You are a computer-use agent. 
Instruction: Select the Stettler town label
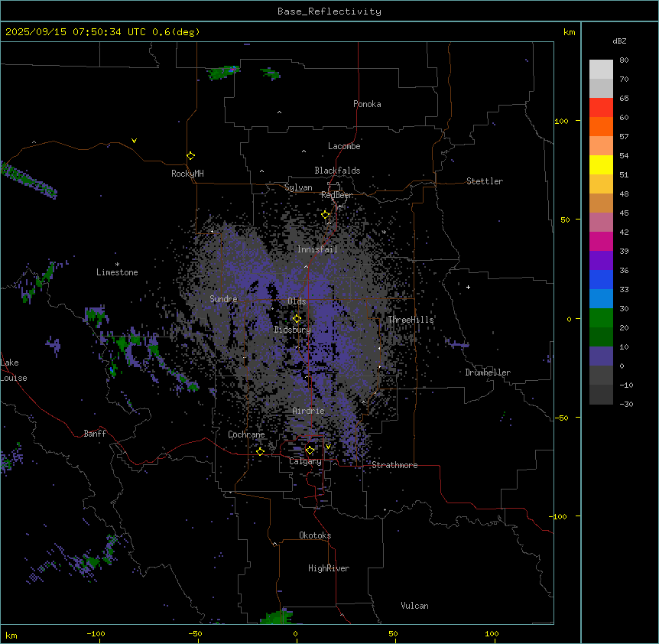(485, 181)
